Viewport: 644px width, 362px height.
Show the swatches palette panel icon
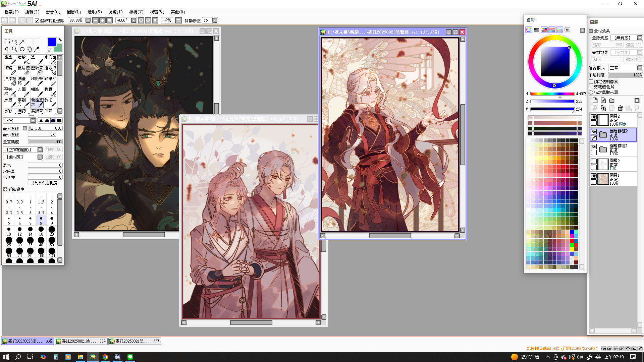pyautogui.click(x=559, y=30)
